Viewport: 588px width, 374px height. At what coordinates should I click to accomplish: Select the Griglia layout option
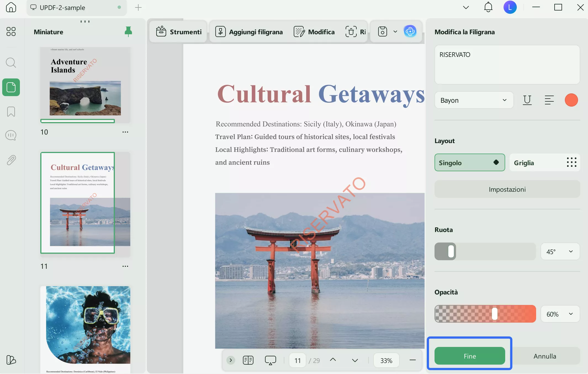pos(544,163)
